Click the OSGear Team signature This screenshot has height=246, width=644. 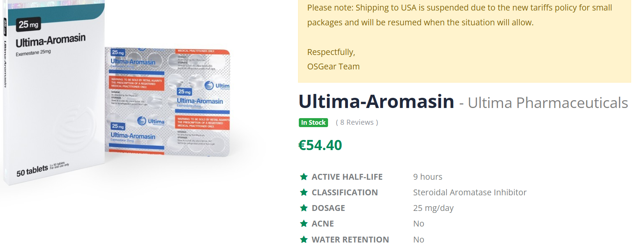pos(333,67)
